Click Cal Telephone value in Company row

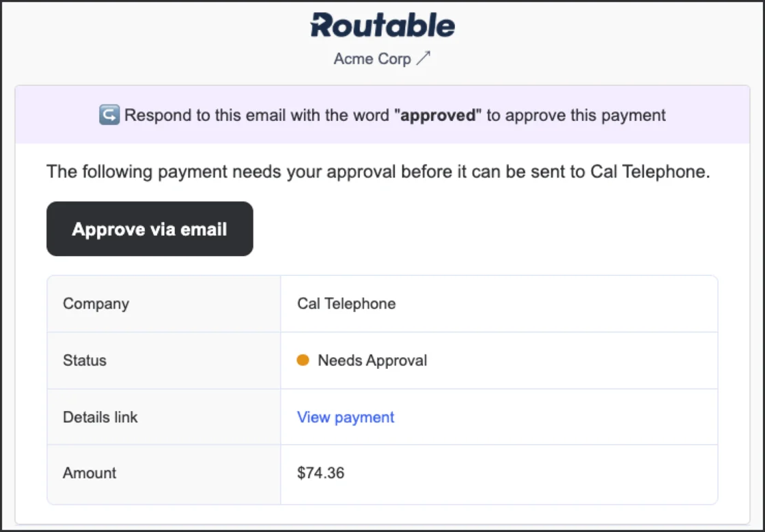(x=346, y=303)
